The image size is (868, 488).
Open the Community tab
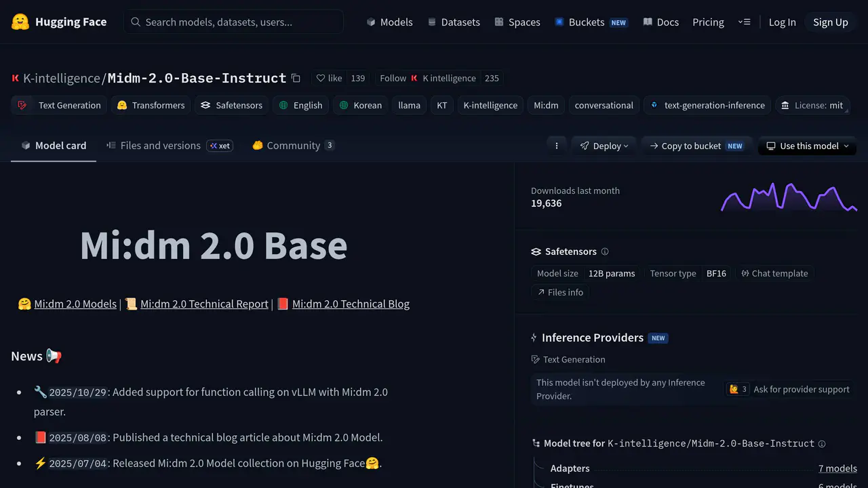tap(293, 146)
